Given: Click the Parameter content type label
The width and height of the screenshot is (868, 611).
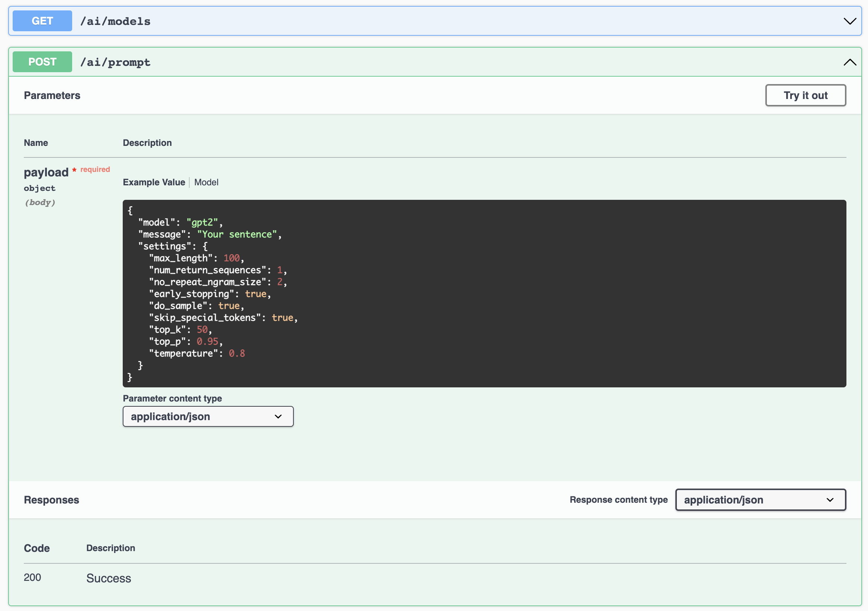Looking at the screenshot, I should click(x=173, y=399).
